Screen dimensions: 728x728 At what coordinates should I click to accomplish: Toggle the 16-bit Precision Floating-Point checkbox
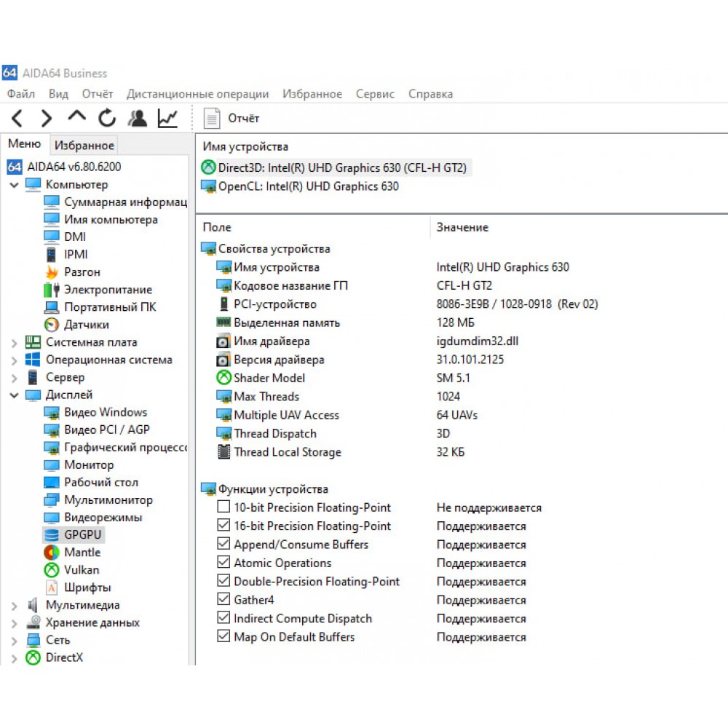[x=223, y=525]
